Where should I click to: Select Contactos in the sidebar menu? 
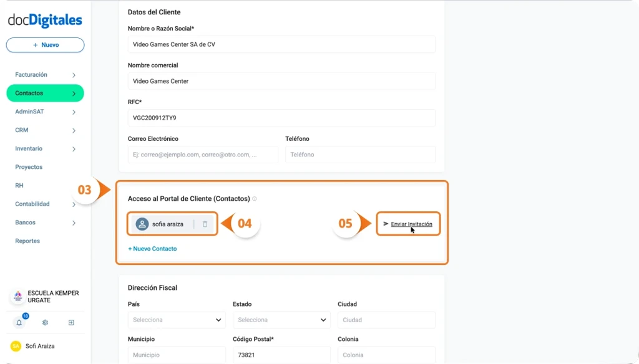coord(29,93)
